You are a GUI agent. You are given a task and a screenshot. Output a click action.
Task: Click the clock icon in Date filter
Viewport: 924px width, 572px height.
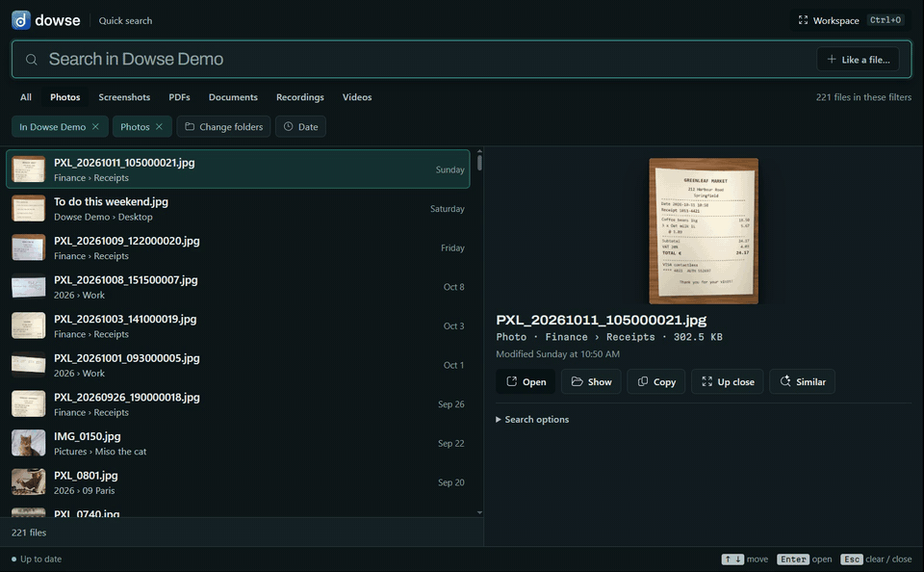point(288,127)
